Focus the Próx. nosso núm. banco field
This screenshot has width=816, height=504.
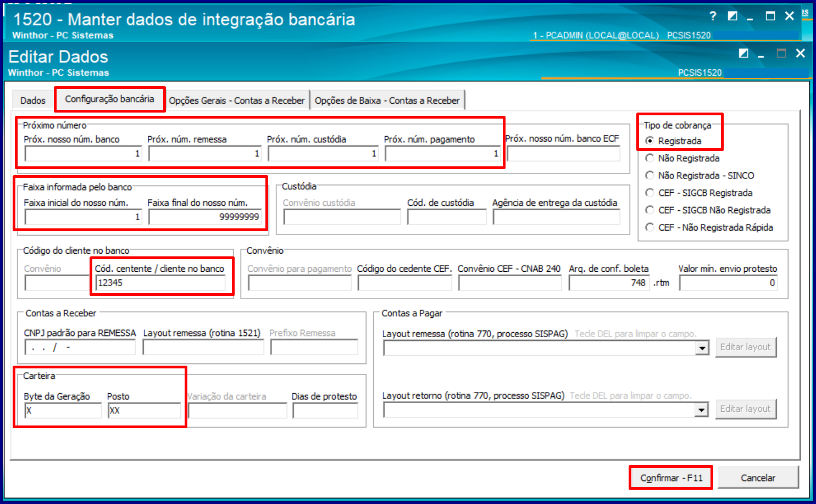(83, 154)
